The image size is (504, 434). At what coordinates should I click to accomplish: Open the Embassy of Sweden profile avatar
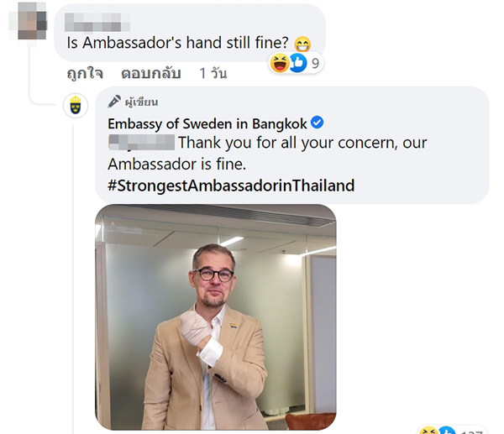[x=76, y=106]
